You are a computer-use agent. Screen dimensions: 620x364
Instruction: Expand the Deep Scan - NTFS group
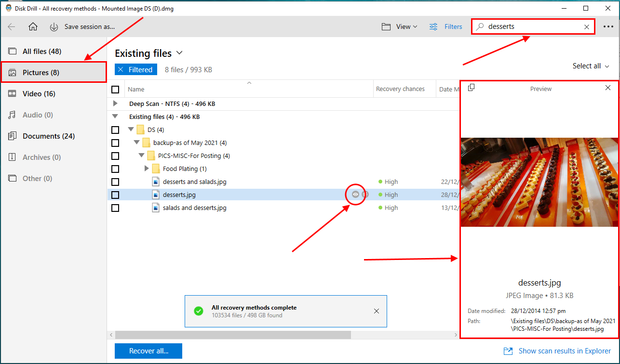click(x=115, y=104)
